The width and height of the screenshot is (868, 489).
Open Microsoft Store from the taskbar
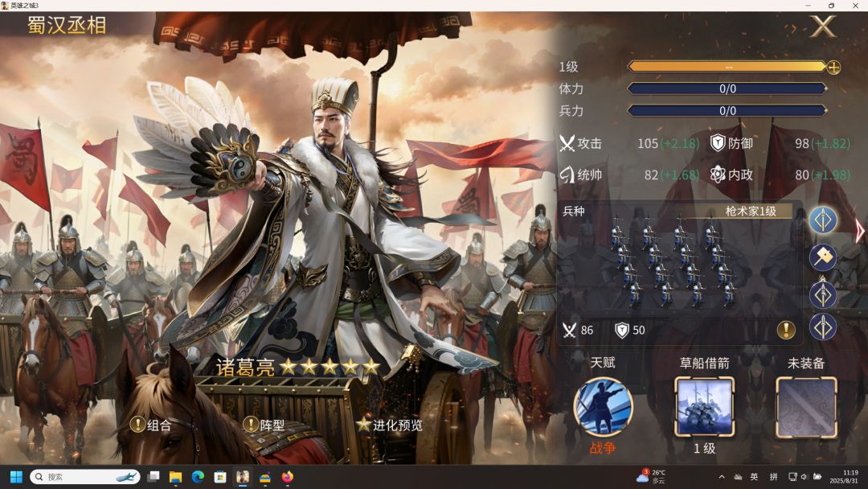click(220, 477)
